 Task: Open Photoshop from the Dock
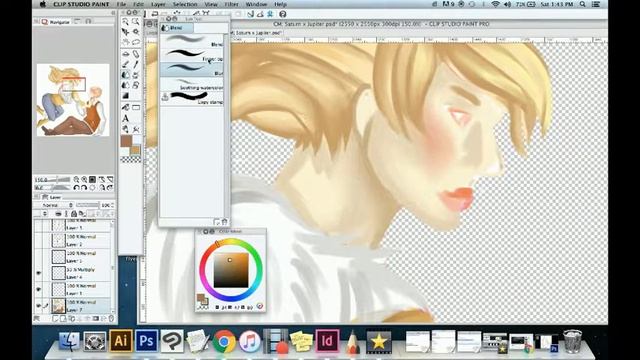(x=147, y=341)
